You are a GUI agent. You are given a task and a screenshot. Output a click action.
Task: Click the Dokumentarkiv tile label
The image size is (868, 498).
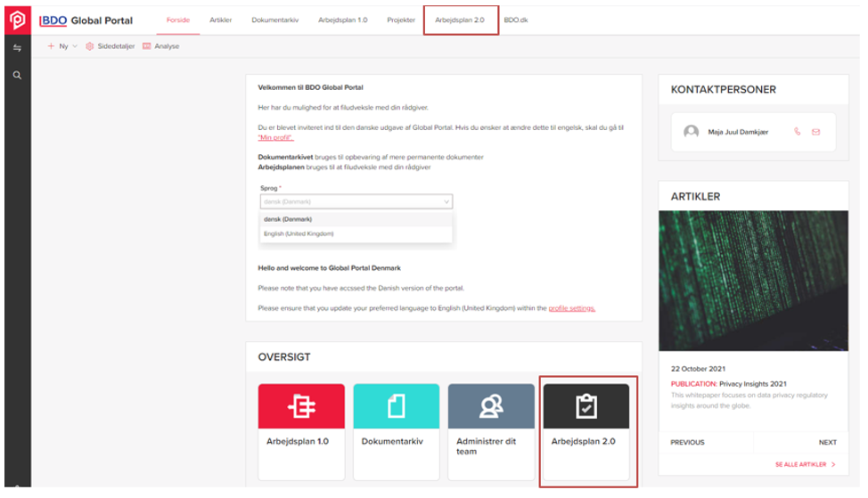[392, 441]
